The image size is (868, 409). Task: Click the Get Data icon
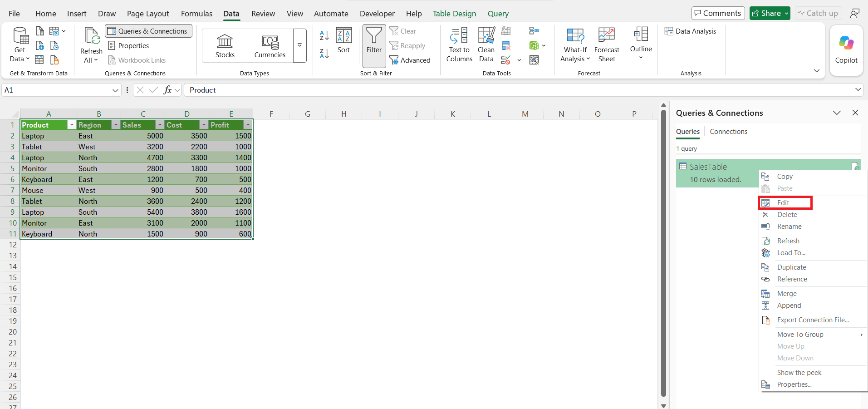20,44
